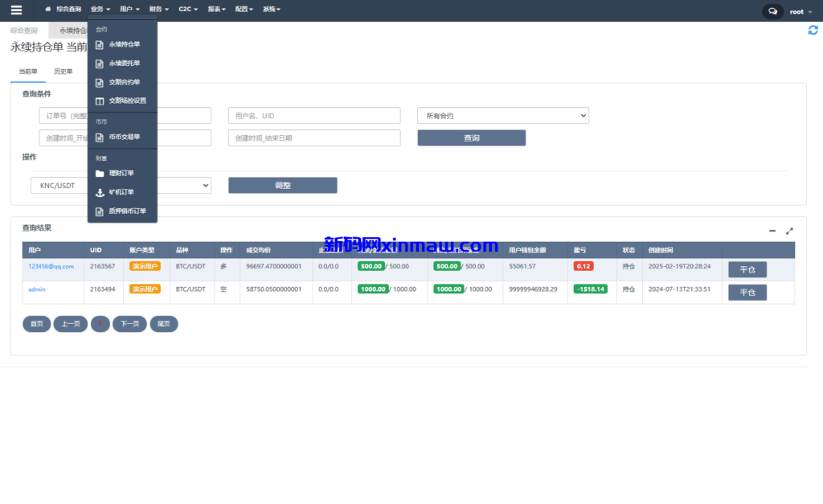Click the chat messages icon beside root
The width and height of the screenshot is (823, 504).
coord(772,11)
